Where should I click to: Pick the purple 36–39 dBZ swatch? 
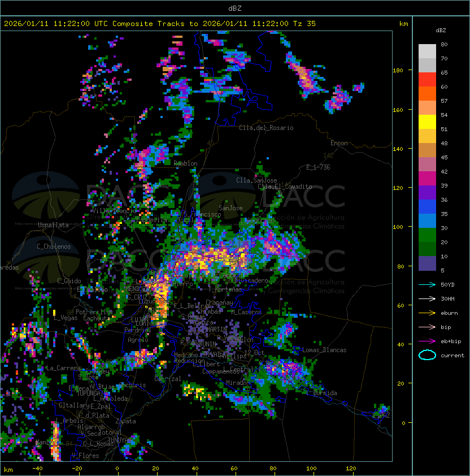(x=427, y=192)
